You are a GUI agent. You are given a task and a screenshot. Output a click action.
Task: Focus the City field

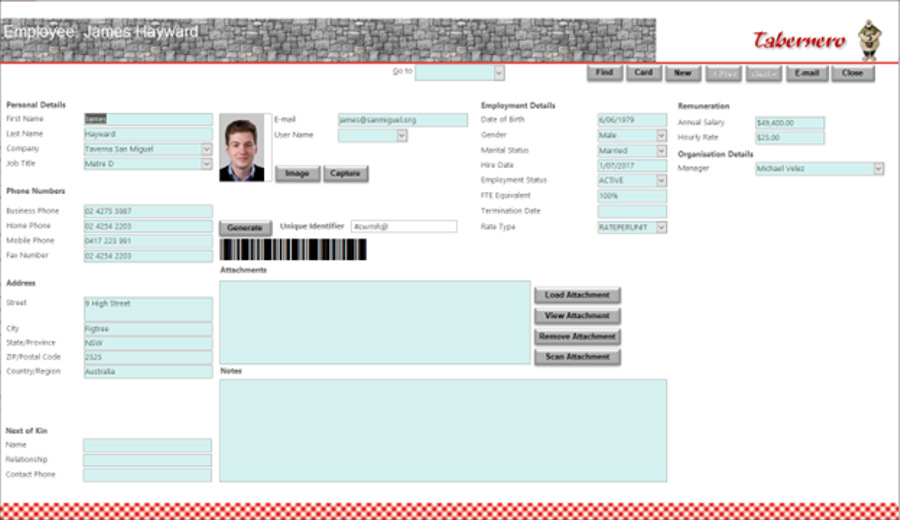[x=148, y=329]
